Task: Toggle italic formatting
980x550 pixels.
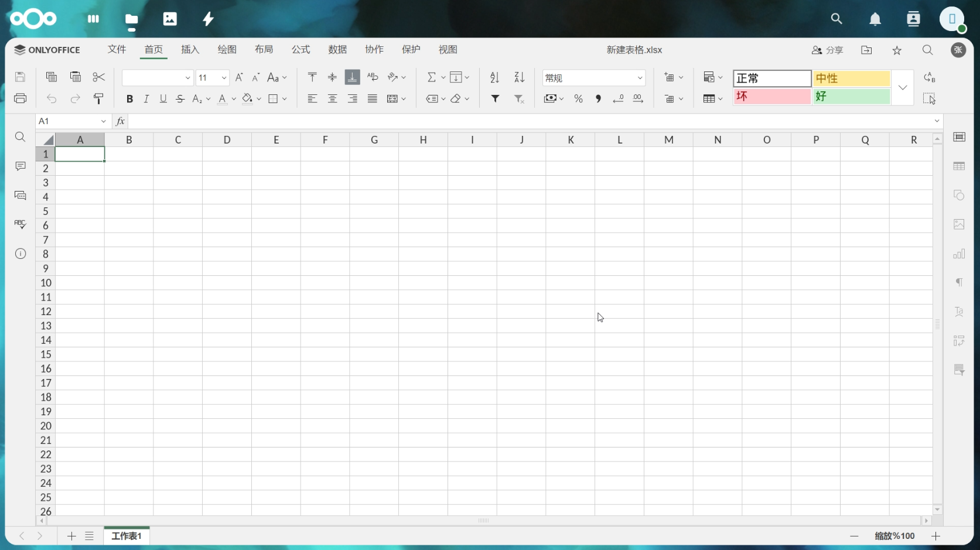Action: [x=146, y=98]
